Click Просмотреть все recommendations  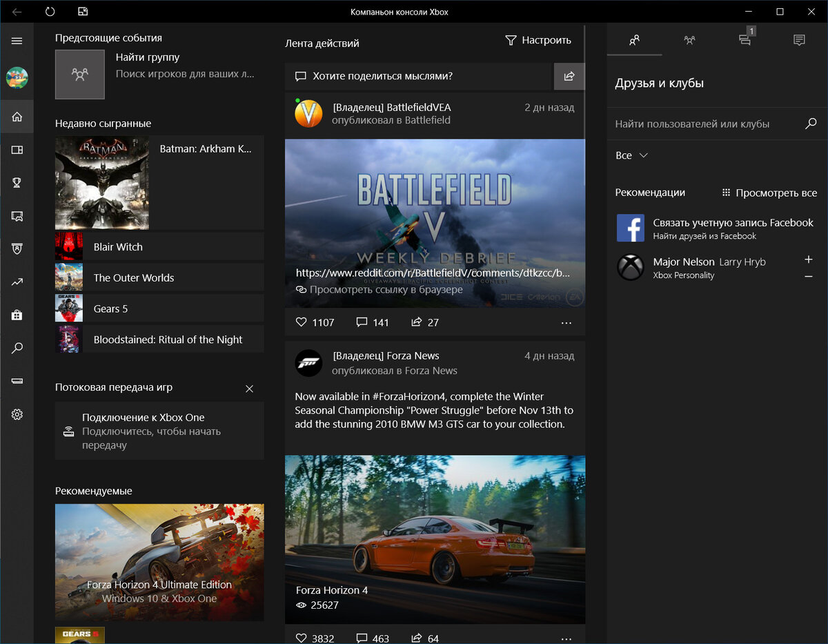click(x=769, y=193)
